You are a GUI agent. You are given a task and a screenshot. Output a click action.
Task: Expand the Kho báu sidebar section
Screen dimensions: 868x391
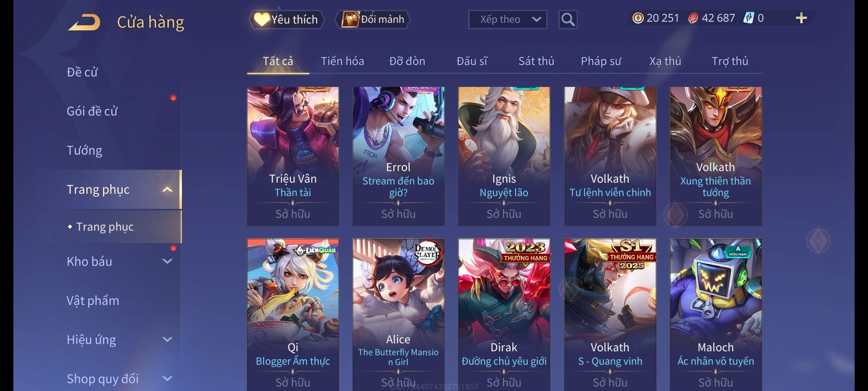tap(167, 261)
